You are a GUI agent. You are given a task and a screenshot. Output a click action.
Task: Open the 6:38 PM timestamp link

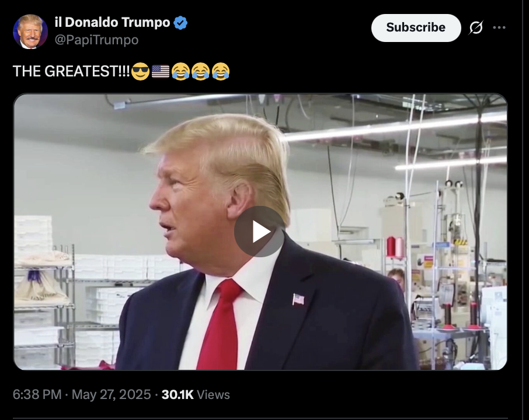point(37,394)
